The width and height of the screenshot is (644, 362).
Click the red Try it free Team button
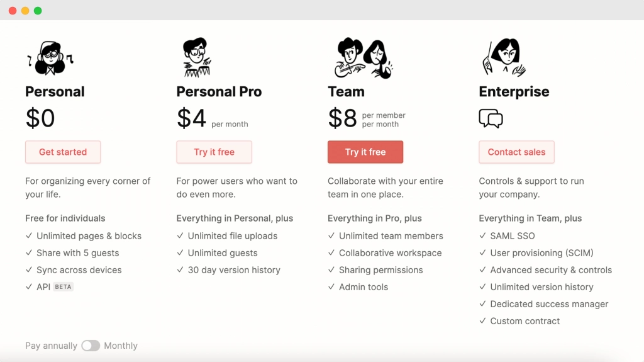365,152
